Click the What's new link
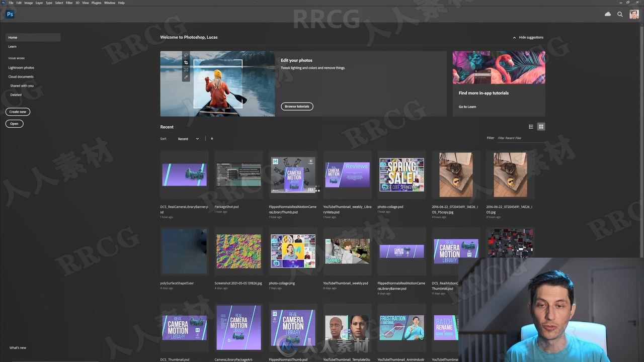Screen dimensions: 644x362 tap(18, 347)
